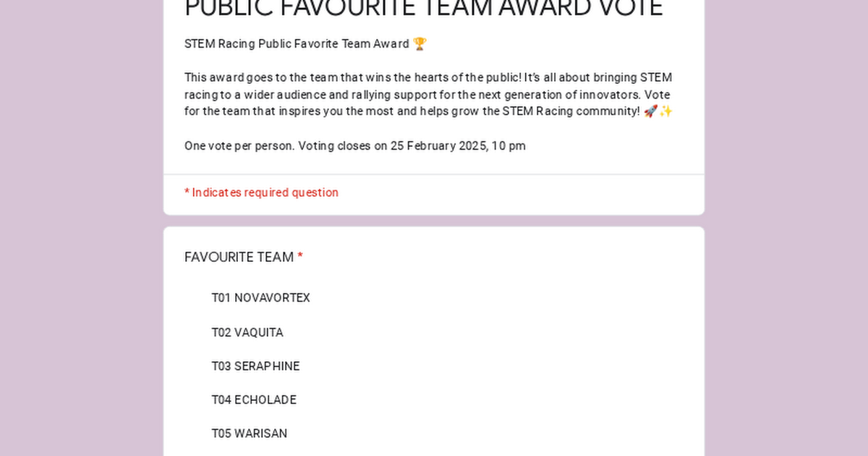The height and width of the screenshot is (456, 868).
Task: Click the FAVOURITE TEAM question label
Action: pos(239,258)
